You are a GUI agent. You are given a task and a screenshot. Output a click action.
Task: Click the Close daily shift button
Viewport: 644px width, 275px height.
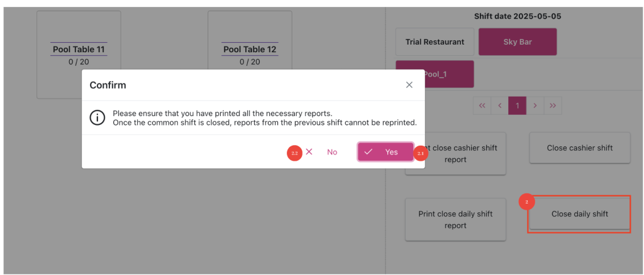579,214
